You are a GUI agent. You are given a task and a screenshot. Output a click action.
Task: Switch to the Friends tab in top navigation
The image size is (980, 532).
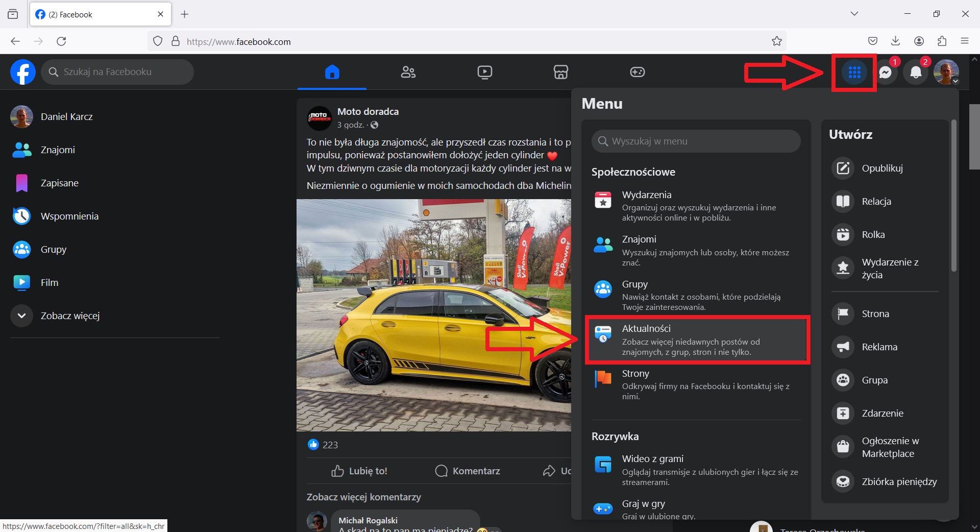tap(408, 72)
